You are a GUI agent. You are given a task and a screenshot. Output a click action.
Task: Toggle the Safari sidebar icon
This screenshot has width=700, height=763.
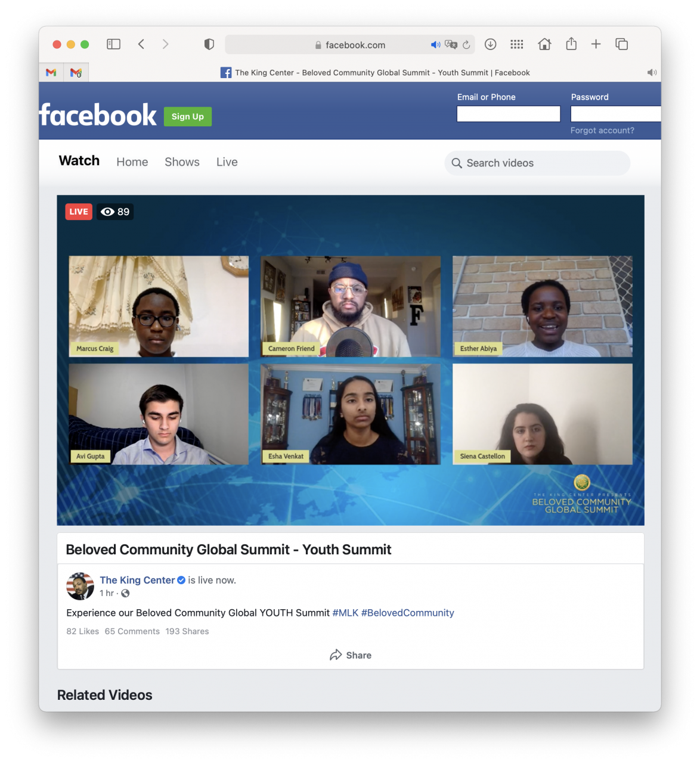113,44
